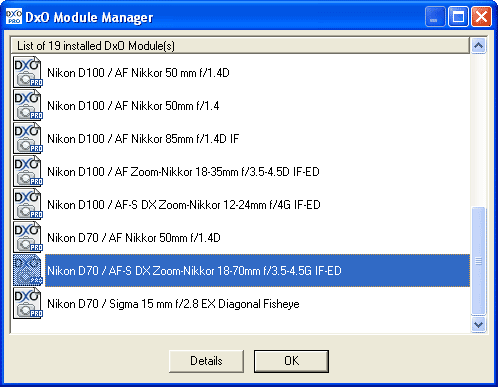The image size is (498, 387).
Task: Open Details for the selected module
Action: pyautogui.click(x=206, y=361)
